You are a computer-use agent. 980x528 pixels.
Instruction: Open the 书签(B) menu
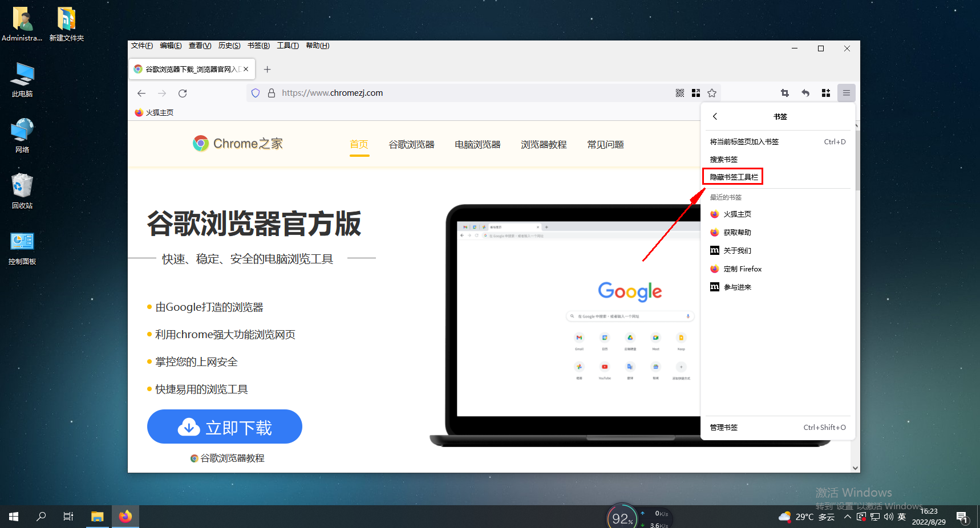pyautogui.click(x=258, y=46)
